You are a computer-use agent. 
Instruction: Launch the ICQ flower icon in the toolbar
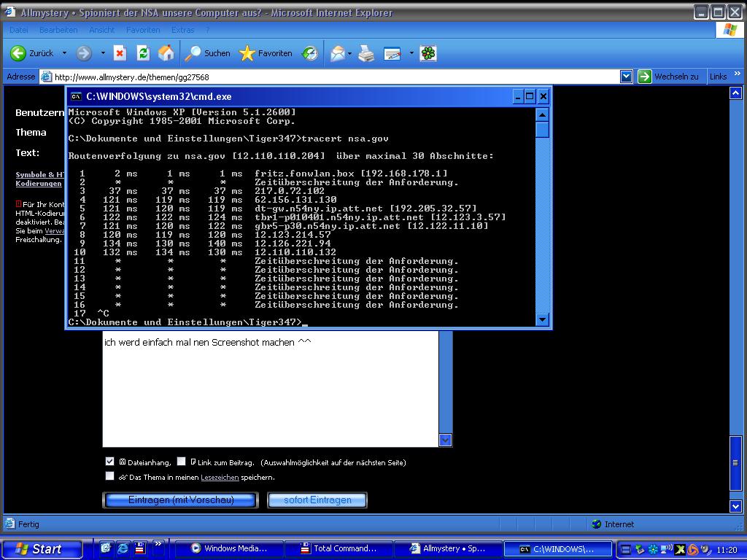coord(427,53)
